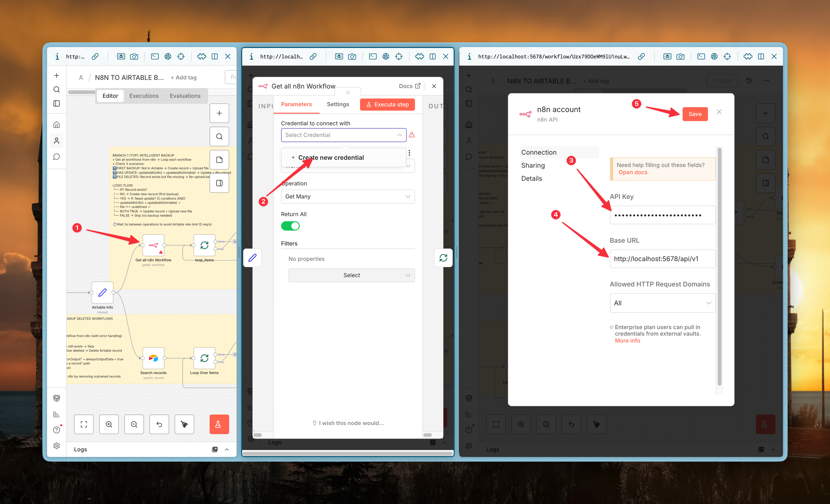830x504 pixels.
Task: Click the Get all n8n Workflow node icon
Action: tap(153, 245)
